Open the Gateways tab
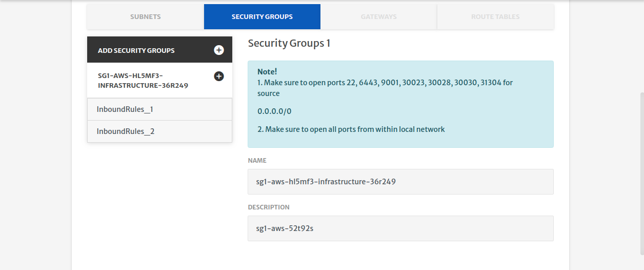Screen dimensions: 644x270 (379, 16)
